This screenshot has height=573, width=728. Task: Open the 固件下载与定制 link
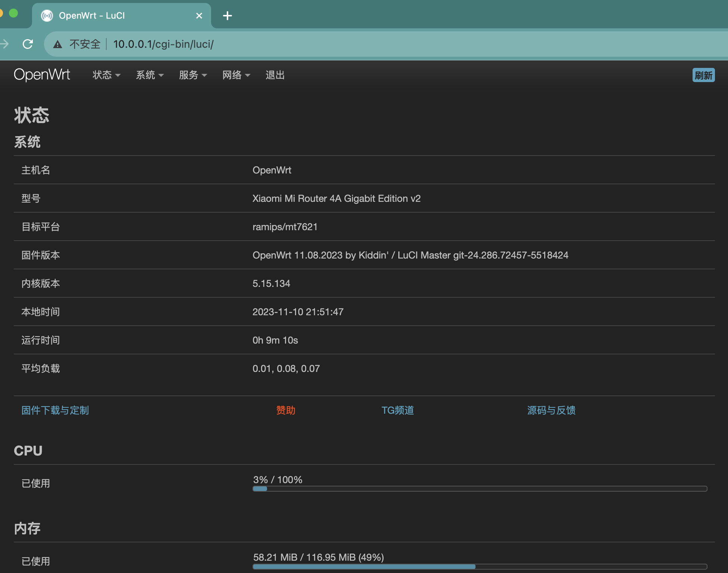point(55,410)
